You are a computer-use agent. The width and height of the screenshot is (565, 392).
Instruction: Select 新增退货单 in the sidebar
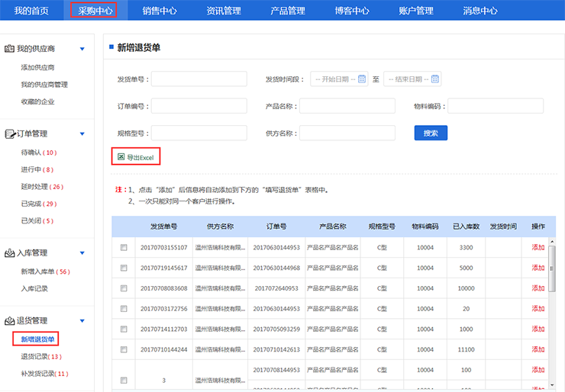37,339
